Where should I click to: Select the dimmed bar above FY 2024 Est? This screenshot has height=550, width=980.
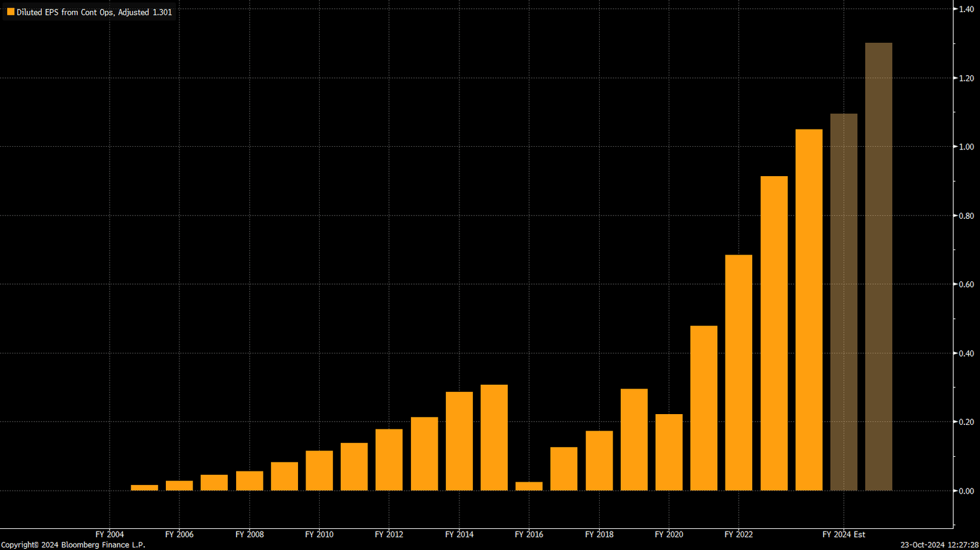(x=843, y=302)
